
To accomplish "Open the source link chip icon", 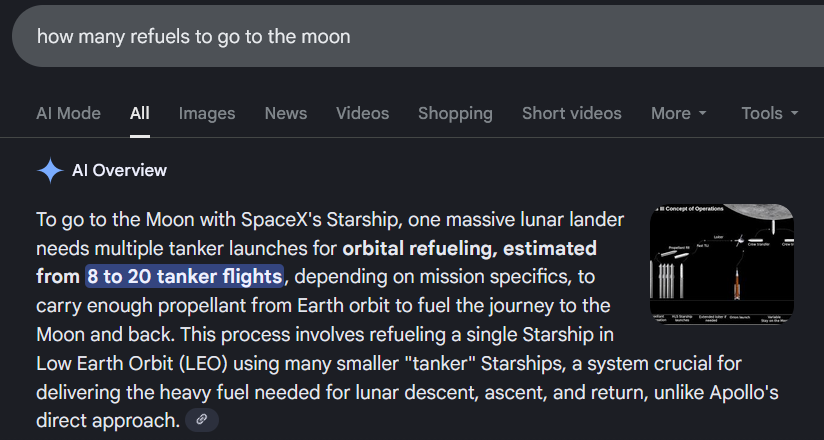I will tap(202, 419).
